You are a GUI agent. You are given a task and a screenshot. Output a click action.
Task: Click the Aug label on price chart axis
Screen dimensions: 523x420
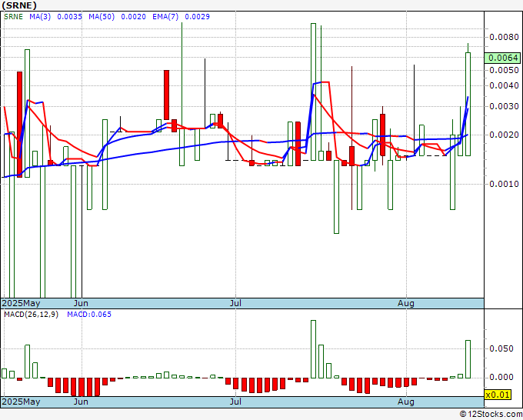point(406,303)
